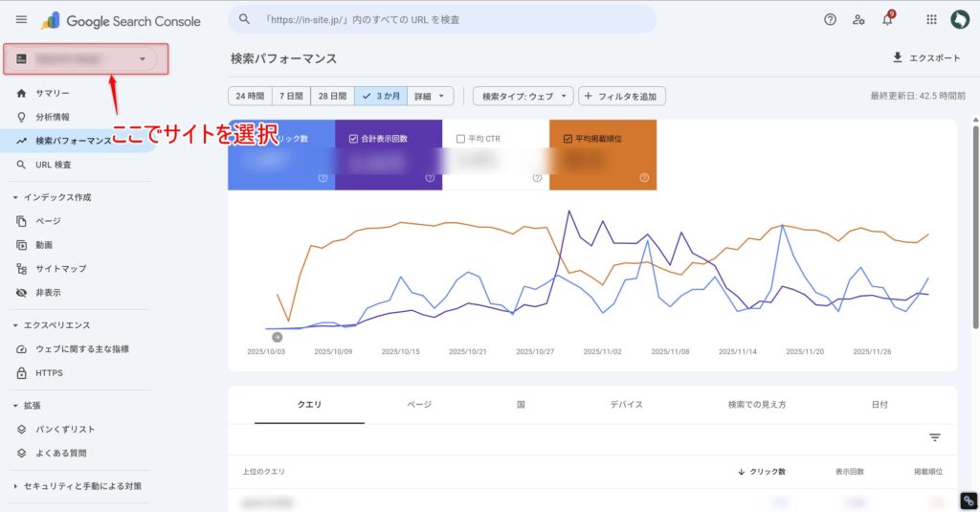Click the search magnifier icon in URL bar
The image size is (980, 512).
[x=244, y=19]
